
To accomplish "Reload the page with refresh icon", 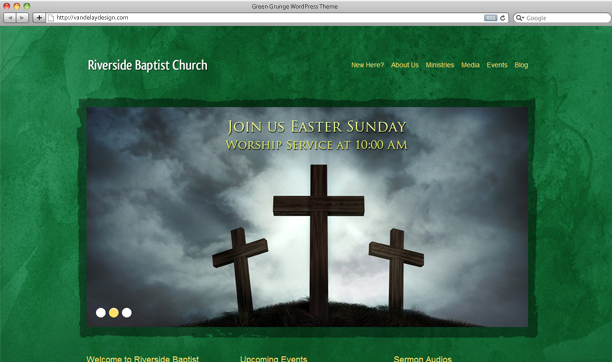I will pyautogui.click(x=503, y=18).
